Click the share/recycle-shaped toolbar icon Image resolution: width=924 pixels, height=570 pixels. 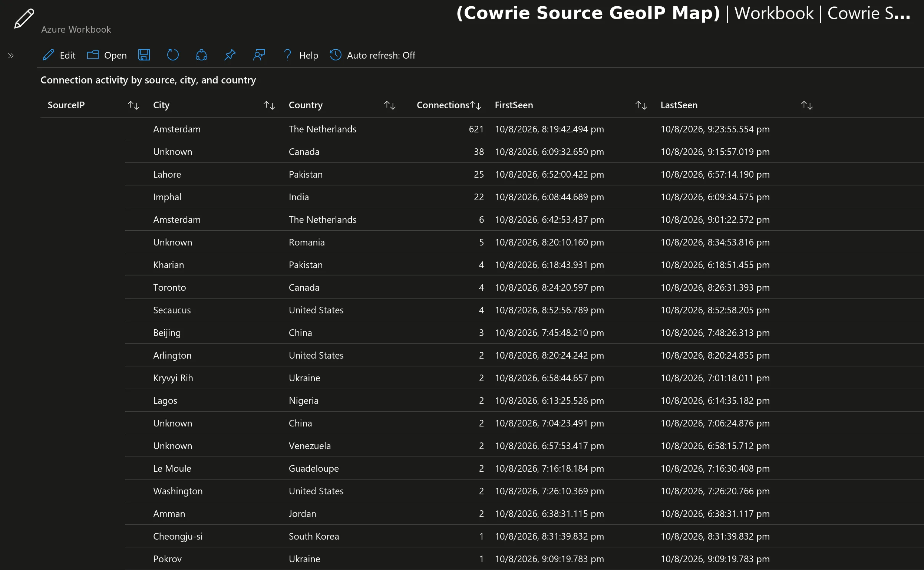click(x=201, y=55)
